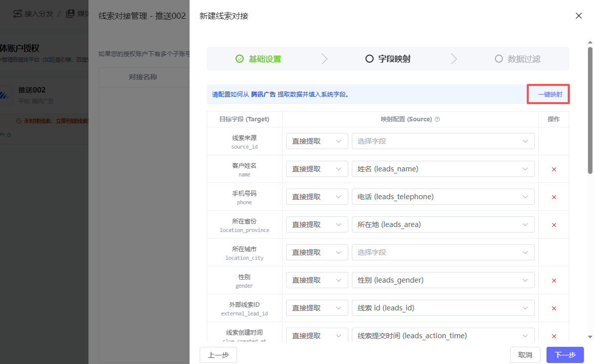Delete the 性别 gender mapping row
The width and height of the screenshot is (594, 364).
pyautogui.click(x=554, y=281)
